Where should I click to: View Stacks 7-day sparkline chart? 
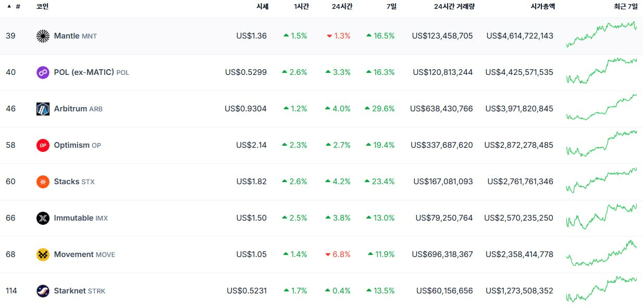point(602,180)
